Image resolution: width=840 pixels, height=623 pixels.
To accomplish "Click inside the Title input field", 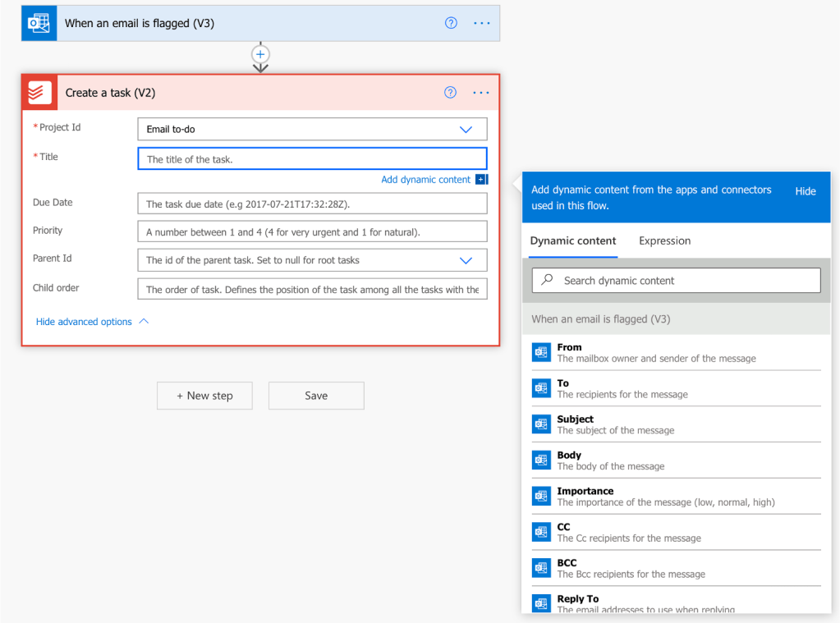I will pyautogui.click(x=312, y=157).
